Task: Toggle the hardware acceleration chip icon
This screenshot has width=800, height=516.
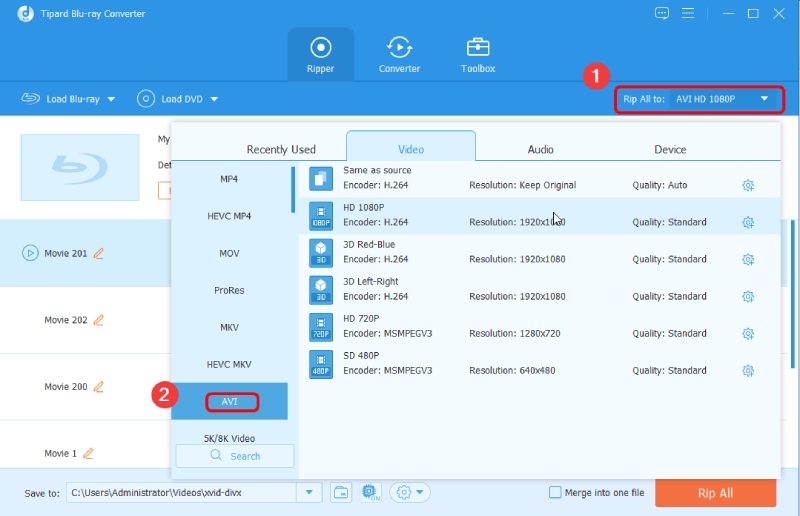Action: (x=370, y=493)
